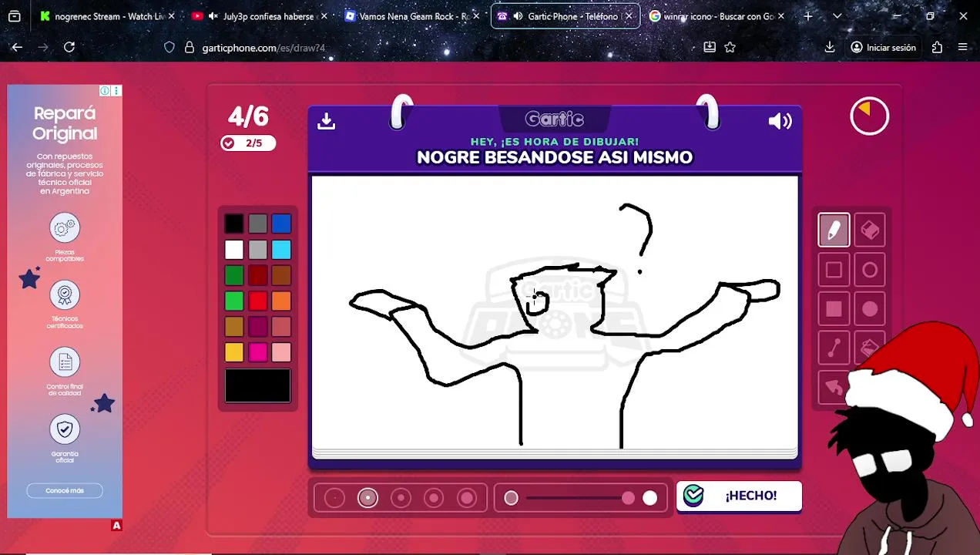980x555 pixels.
Task: Pick the dark gray color swatch
Action: 258,224
